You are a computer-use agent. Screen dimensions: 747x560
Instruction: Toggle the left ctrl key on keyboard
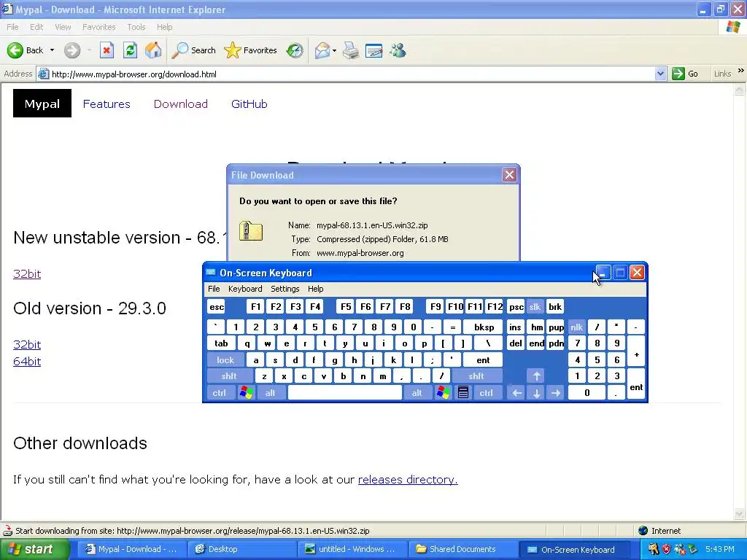click(x=220, y=393)
